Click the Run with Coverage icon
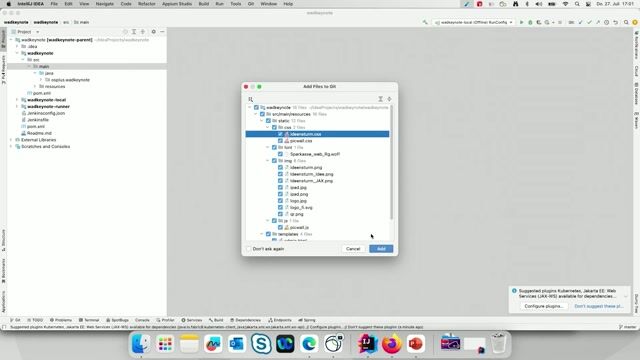The height and width of the screenshot is (360, 640). point(538,22)
